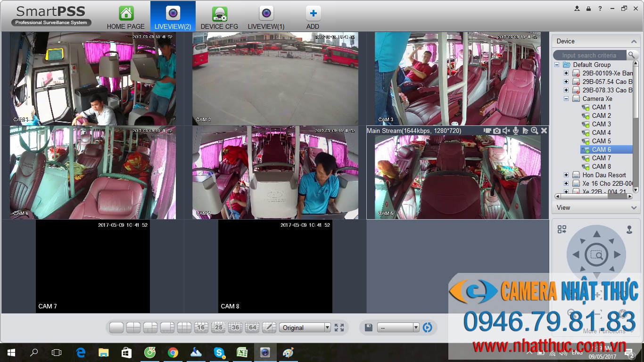Screen dimensions: 644x362
Task: Select the CAM 2 bus yard video pane
Action: 275,78
